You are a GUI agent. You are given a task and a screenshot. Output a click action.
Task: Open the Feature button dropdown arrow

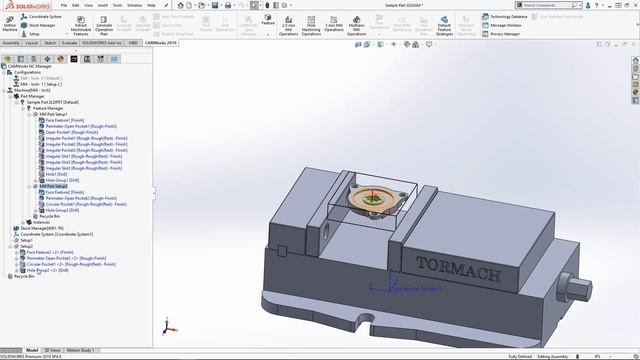point(268,35)
